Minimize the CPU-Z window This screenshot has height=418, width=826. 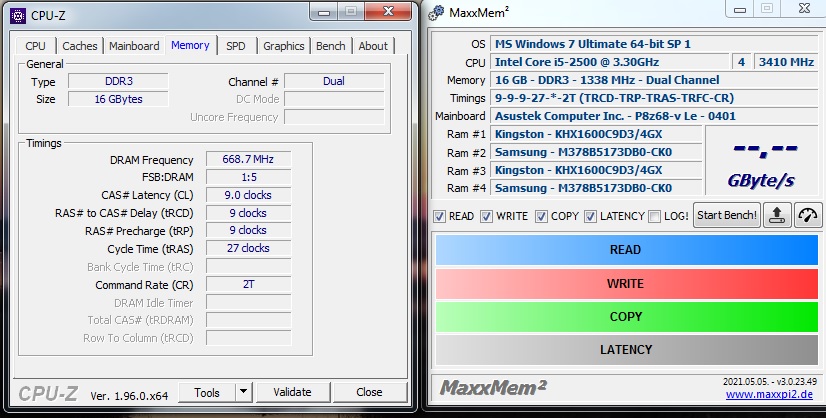click(x=324, y=12)
